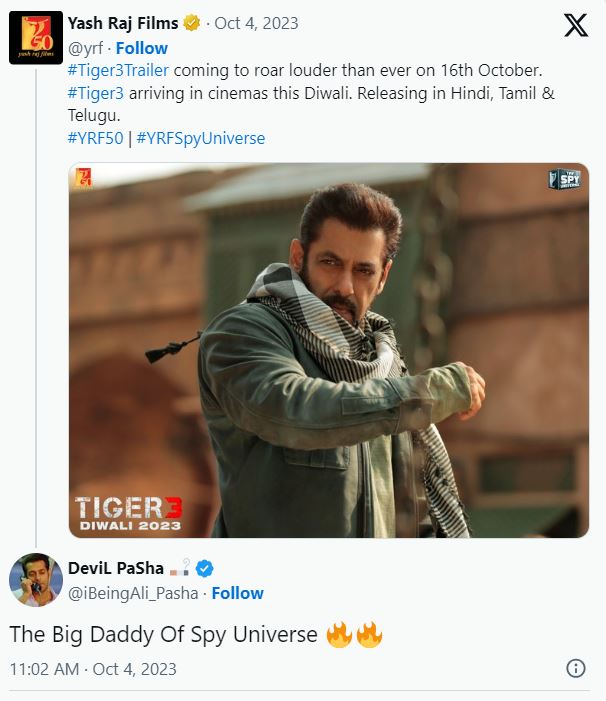Click the blue verified badge beside DeviL PaSha

(x=204, y=569)
